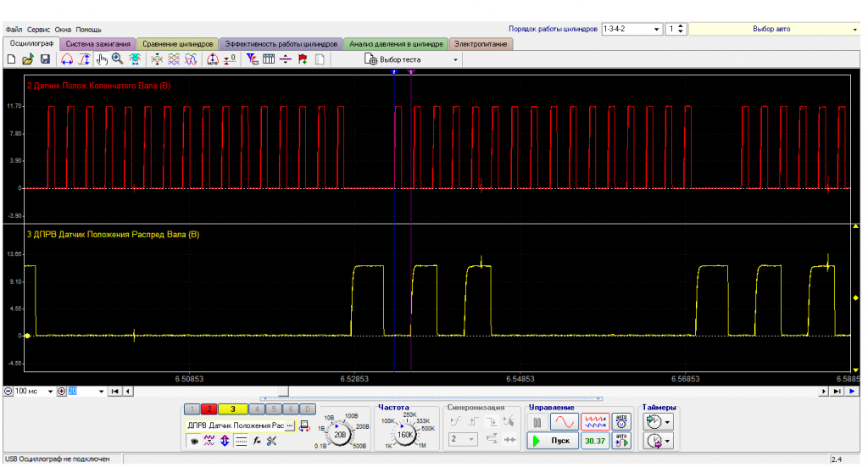Click the filter funnel toolbar icon
The width and height of the screenshot is (868, 467).
point(252,59)
